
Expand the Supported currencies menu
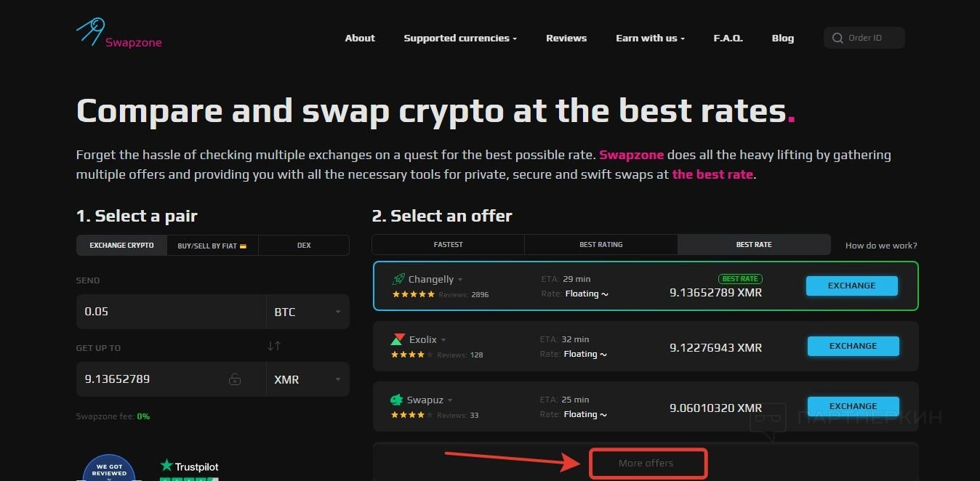[x=460, y=38]
